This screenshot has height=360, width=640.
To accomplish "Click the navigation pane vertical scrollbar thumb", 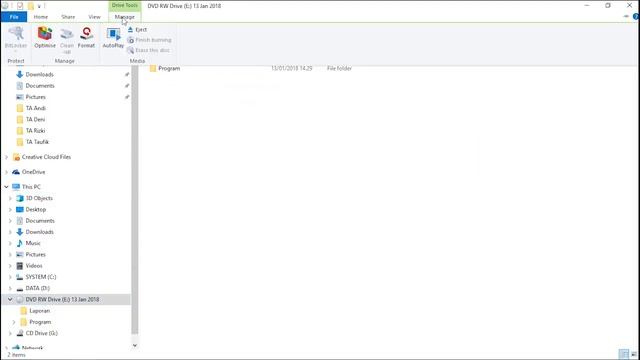I will pos(135,200).
